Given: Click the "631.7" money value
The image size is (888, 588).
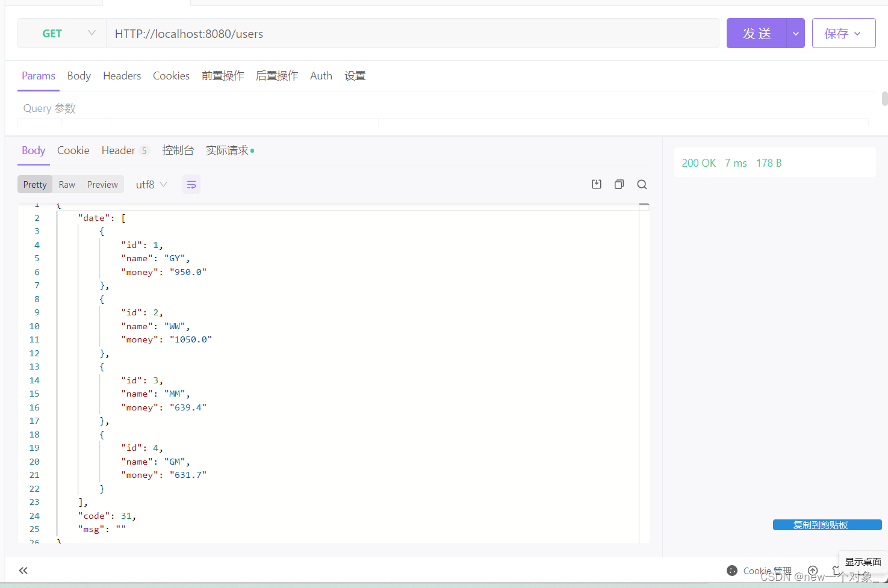Looking at the screenshot, I should [x=188, y=475].
